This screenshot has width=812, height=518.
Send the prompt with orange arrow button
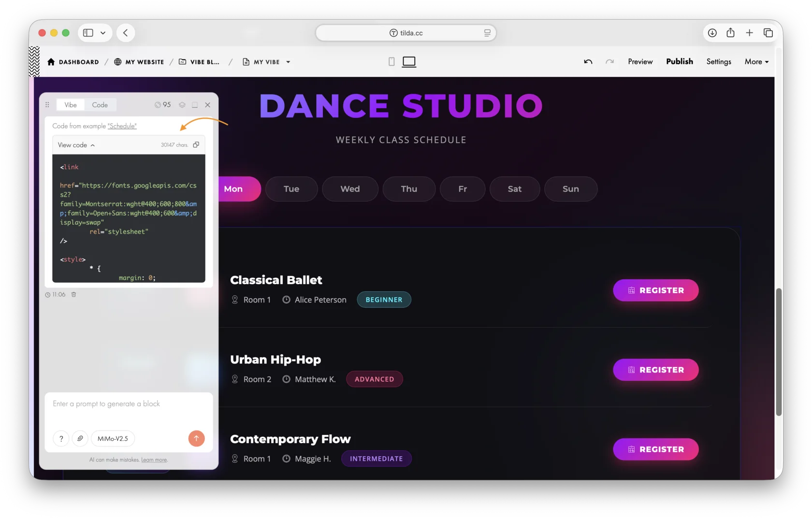point(196,438)
